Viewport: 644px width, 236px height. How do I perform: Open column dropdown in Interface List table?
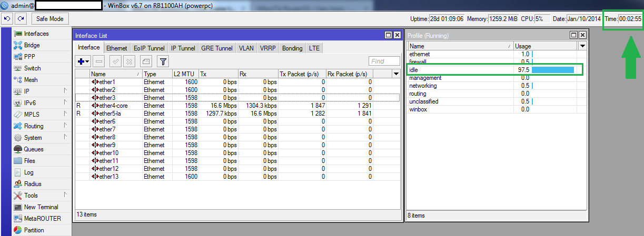pos(396,74)
